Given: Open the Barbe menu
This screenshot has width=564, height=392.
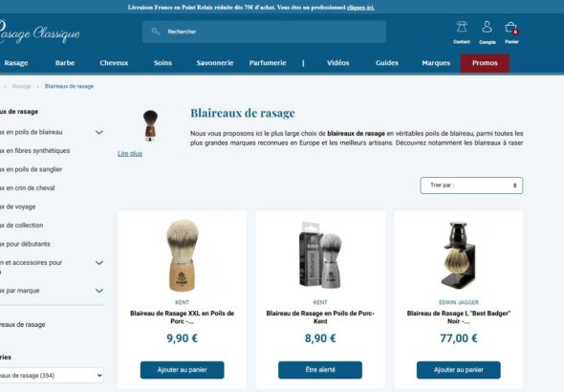Looking at the screenshot, I should (x=65, y=63).
